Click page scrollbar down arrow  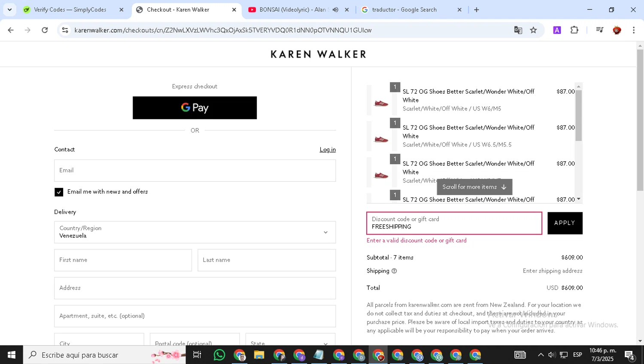pos(640,341)
